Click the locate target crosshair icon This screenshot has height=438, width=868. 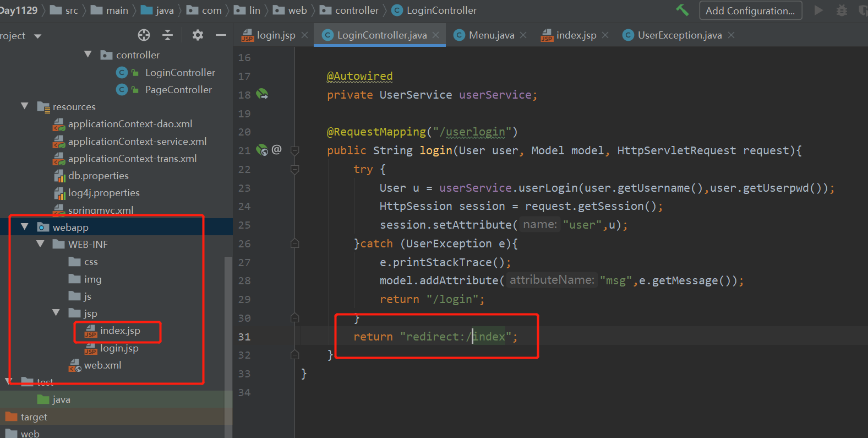(144, 35)
